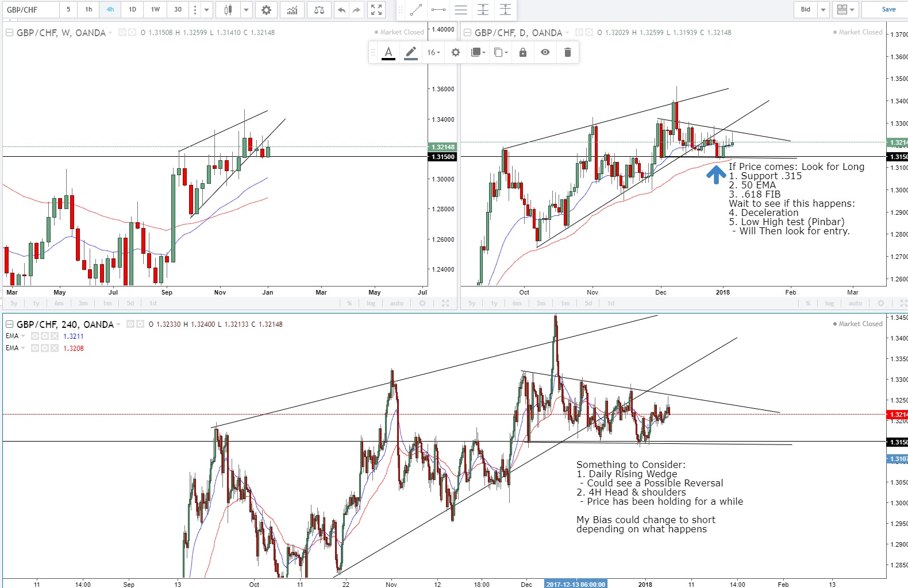Screen dimensions: 908x588
Task: Switch to the 1W interval
Action: [x=155, y=10]
